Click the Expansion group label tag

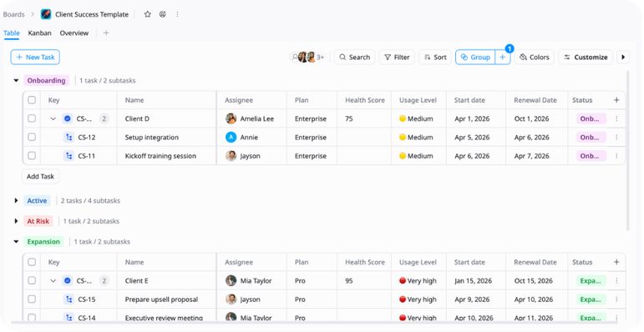pos(43,242)
